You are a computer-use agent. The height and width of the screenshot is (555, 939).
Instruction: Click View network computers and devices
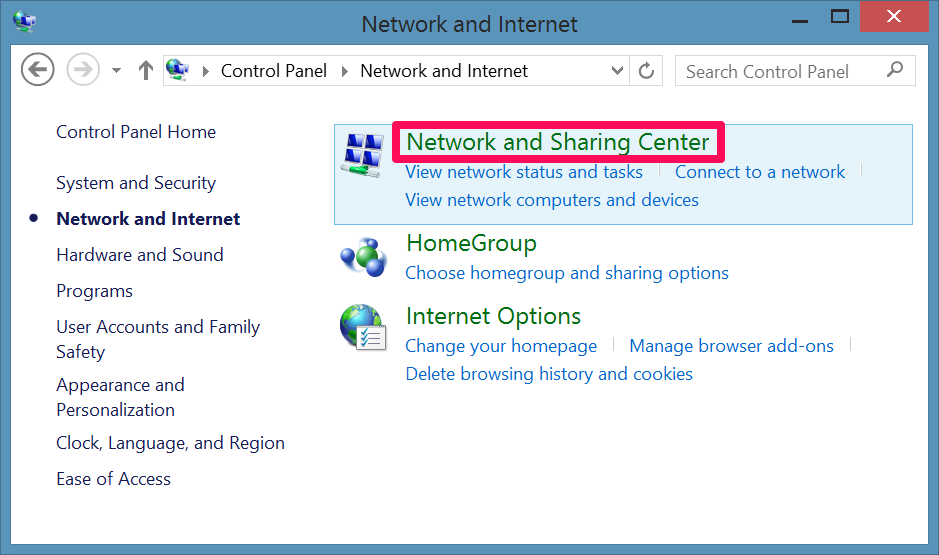(x=552, y=200)
